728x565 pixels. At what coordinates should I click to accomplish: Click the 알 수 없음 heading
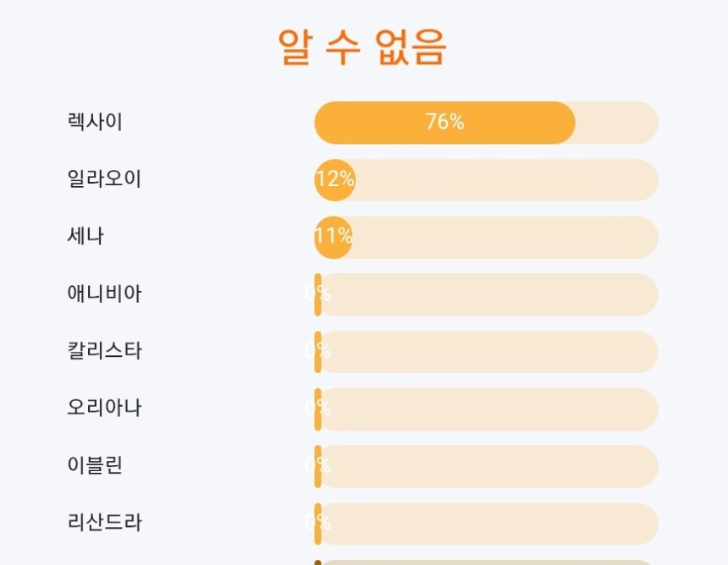click(362, 47)
